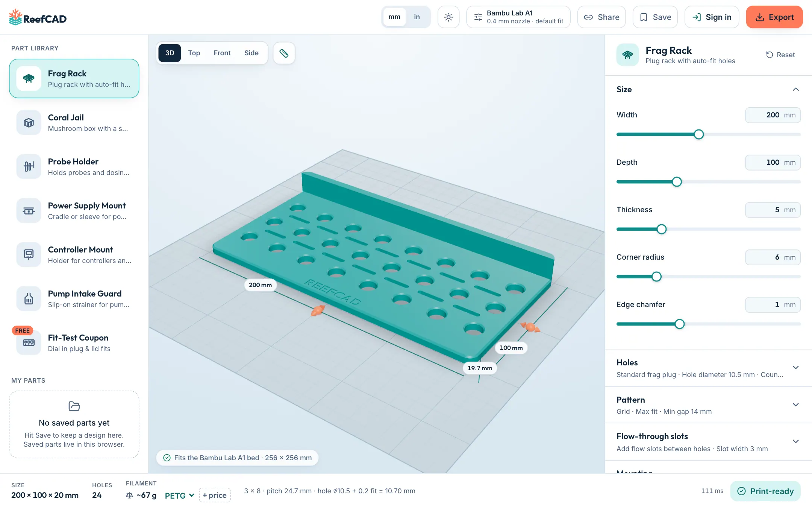Add filament price
This screenshot has height=508, width=812.
[x=215, y=495]
